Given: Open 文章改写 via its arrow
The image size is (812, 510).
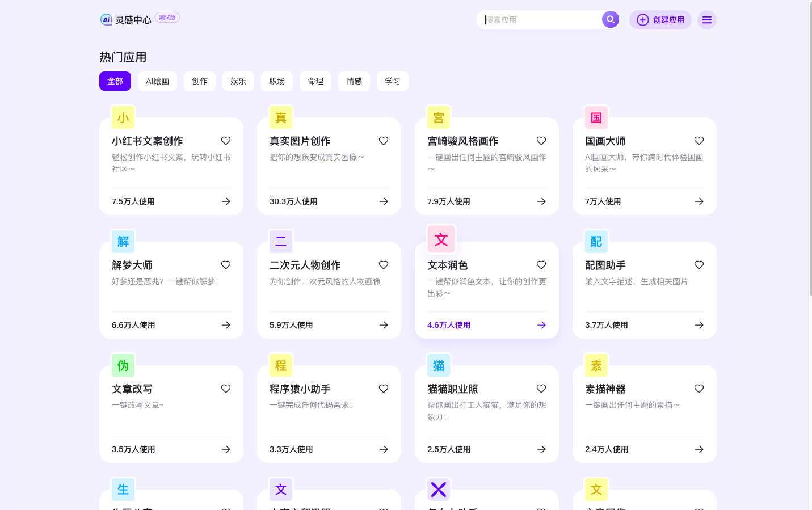Looking at the screenshot, I should click(226, 449).
